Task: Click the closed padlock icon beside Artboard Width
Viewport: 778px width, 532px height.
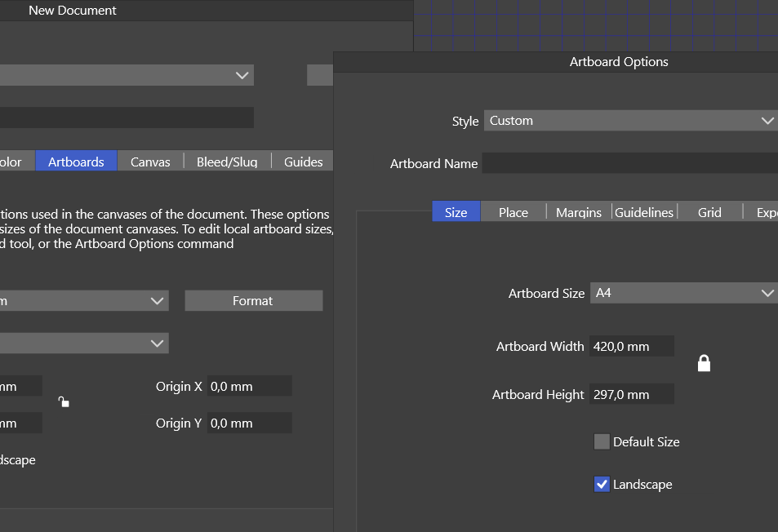Action: click(x=704, y=363)
